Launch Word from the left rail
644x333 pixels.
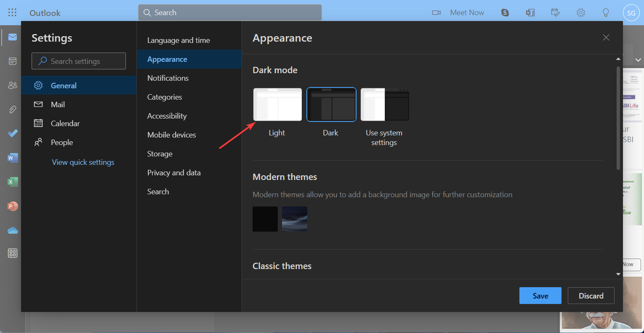[x=13, y=158]
